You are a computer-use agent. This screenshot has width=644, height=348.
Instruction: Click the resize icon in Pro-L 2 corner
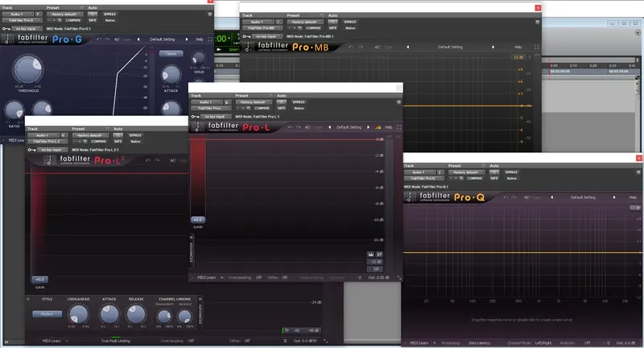point(325,341)
